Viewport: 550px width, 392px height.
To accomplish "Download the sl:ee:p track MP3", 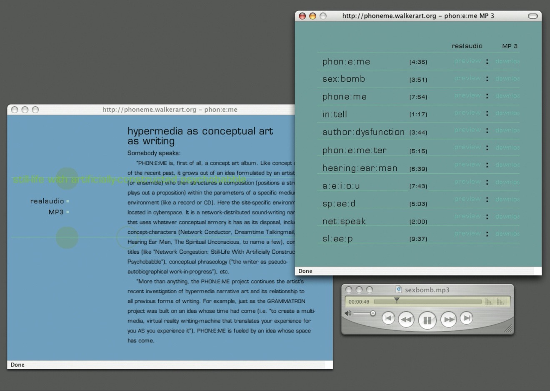I will coord(507,234).
